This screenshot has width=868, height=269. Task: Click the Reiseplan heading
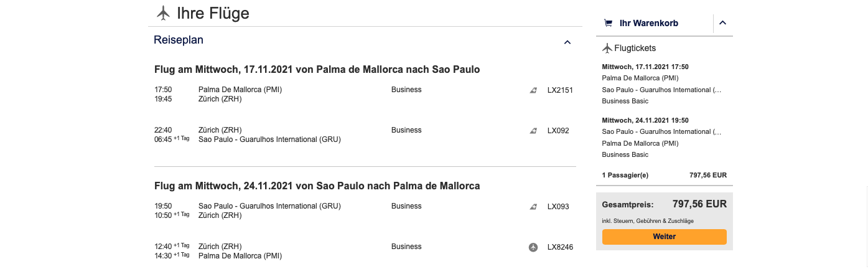pyautogui.click(x=179, y=40)
